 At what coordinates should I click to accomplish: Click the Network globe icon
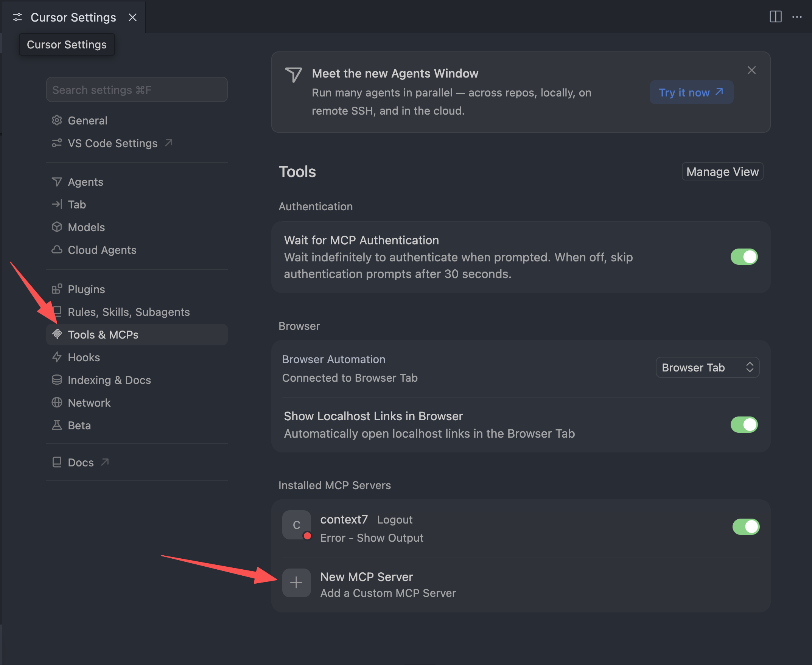(57, 402)
